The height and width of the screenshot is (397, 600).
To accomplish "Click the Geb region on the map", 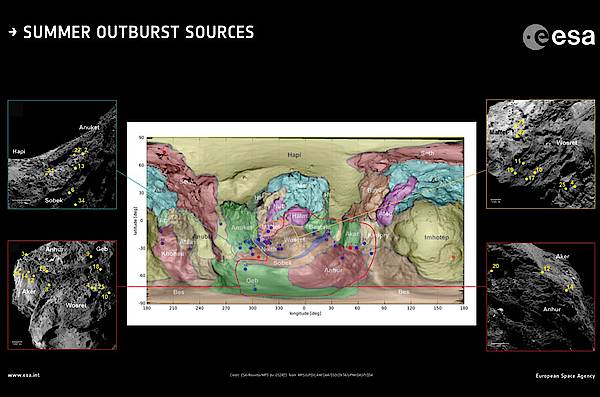I will (x=252, y=281).
